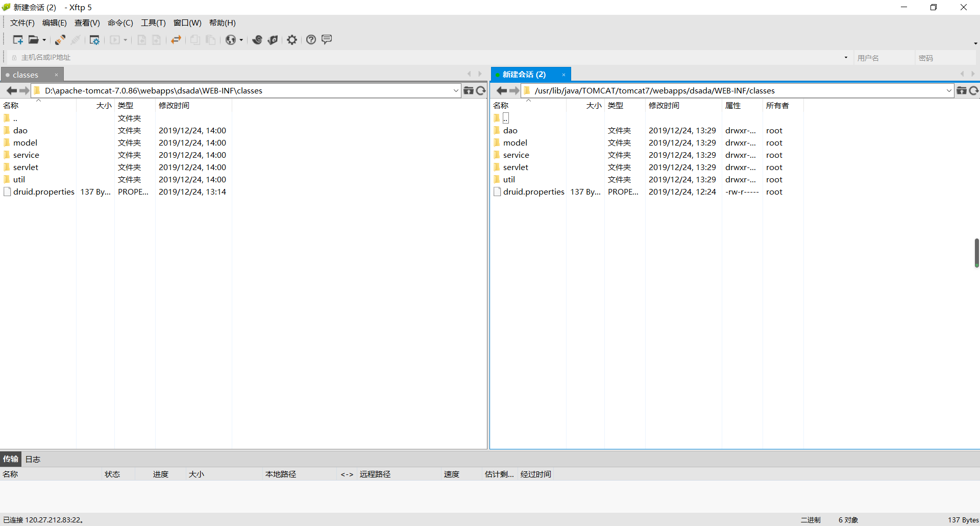980x526 pixels.
Task: Expand local path dropdown
Action: click(x=456, y=91)
